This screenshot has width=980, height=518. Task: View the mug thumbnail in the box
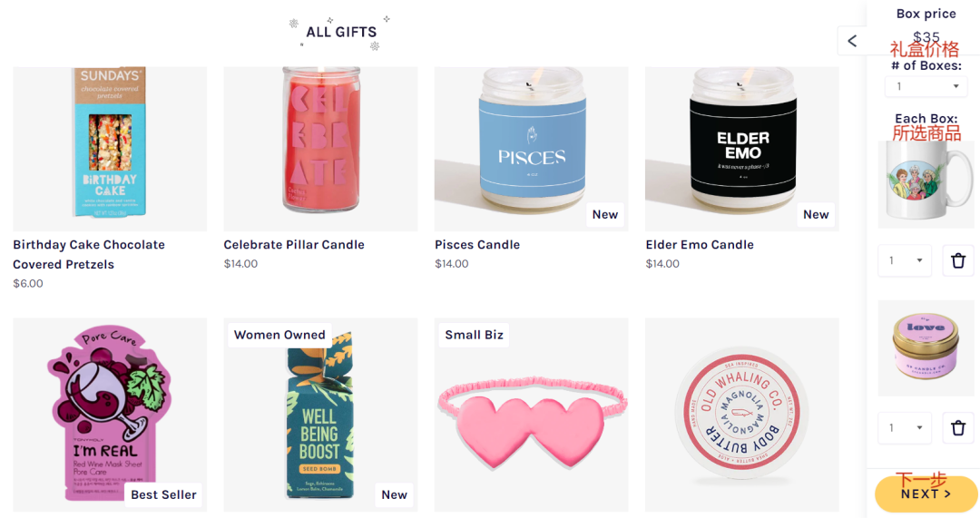(926, 184)
